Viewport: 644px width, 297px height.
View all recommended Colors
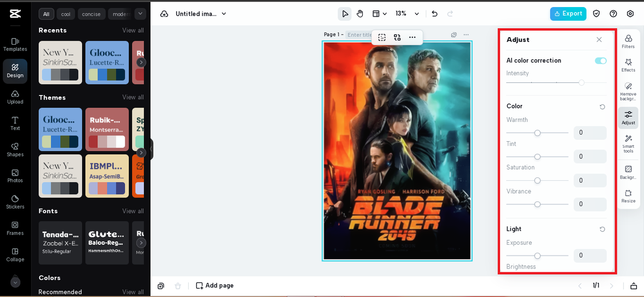(x=133, y=292)
